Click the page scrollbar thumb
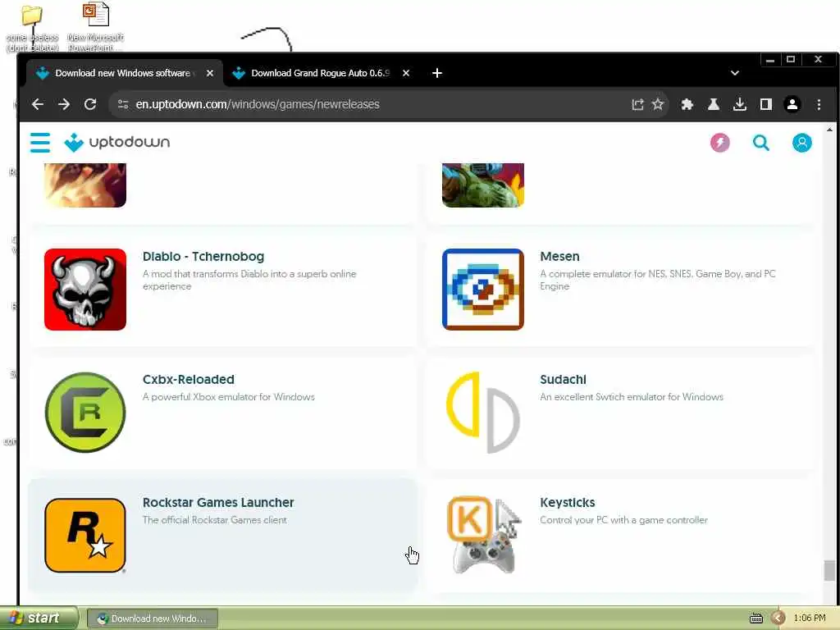840x630 pixels. [829, 570]
